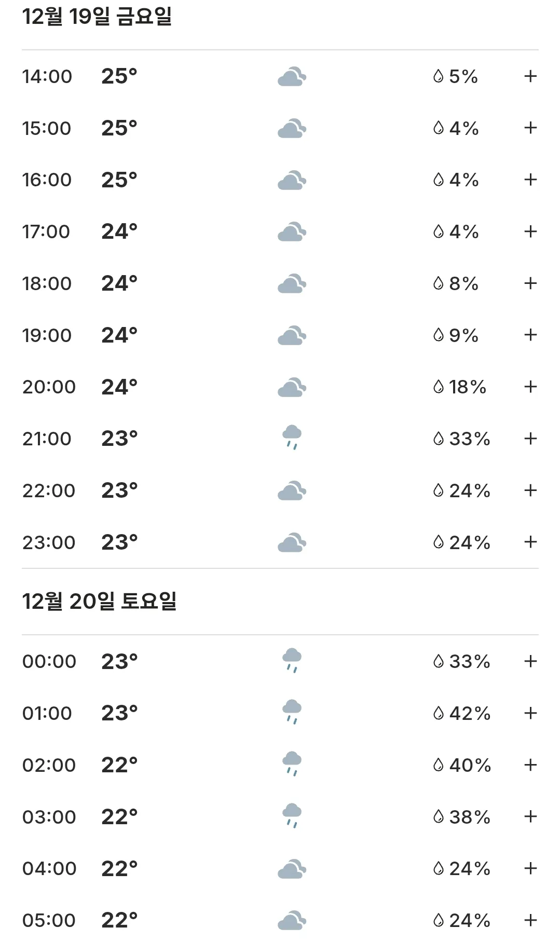Click the cloudy icon at 19:00
560x941 pixels.
292,335
